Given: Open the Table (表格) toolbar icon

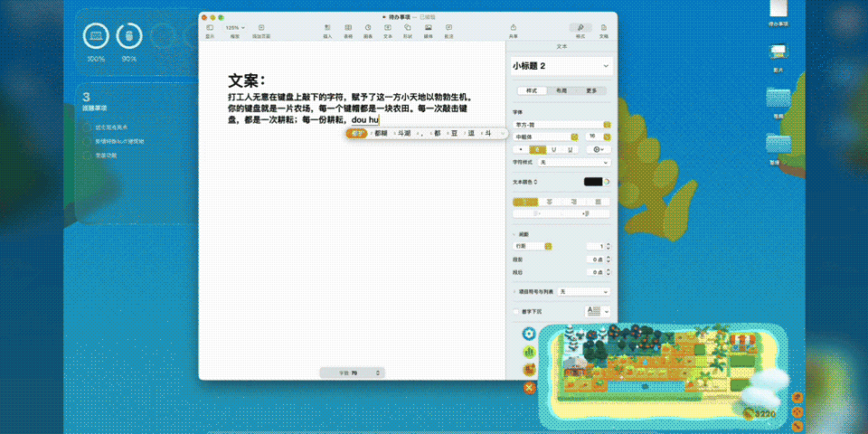Looking at the screenshot, I should [348, 29].
